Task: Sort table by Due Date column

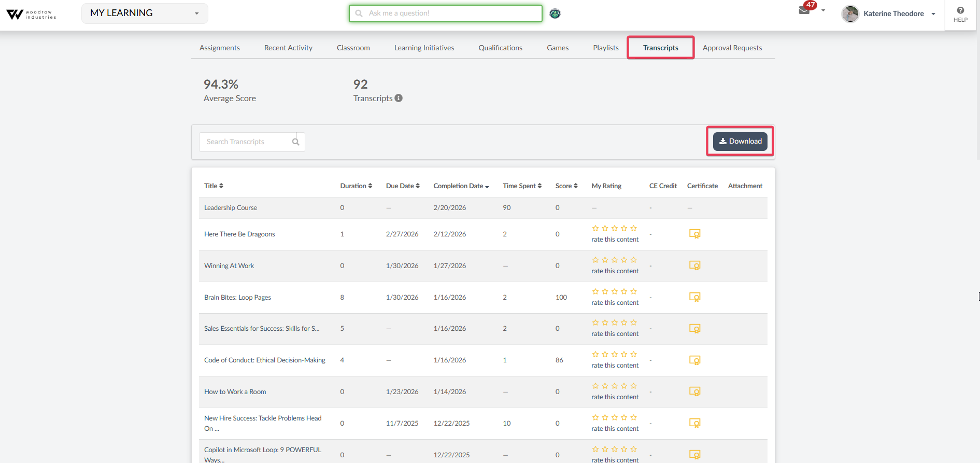Action: coord(403,186)
